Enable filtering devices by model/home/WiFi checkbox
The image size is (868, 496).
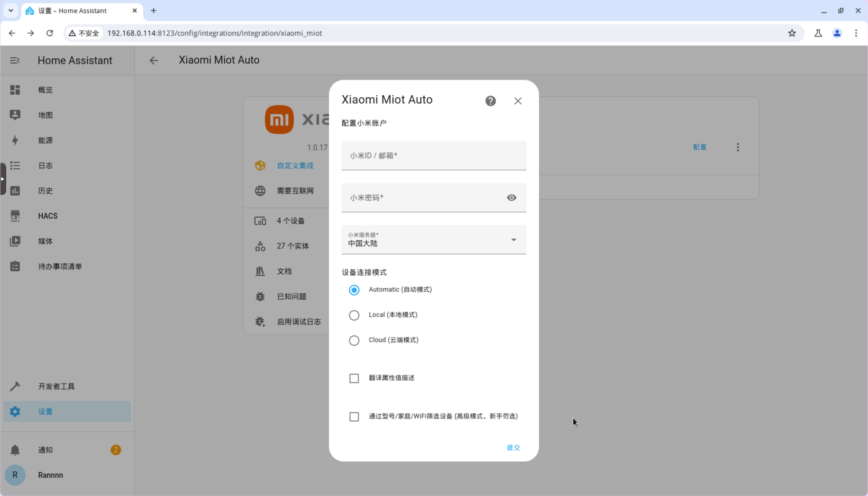tap(354, 416)
